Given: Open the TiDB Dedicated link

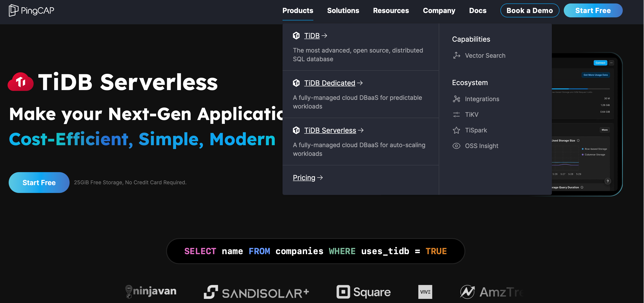Looking at the screenshot, I should point(330,83).
